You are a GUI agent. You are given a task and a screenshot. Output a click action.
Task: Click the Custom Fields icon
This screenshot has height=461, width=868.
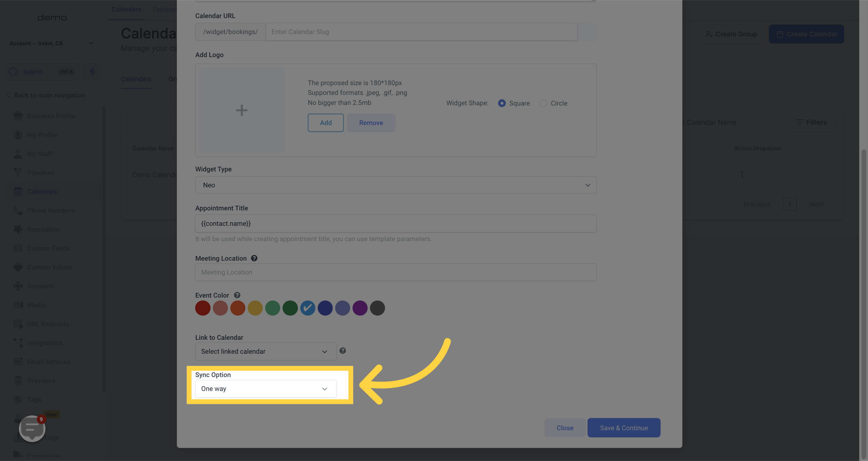18,248
